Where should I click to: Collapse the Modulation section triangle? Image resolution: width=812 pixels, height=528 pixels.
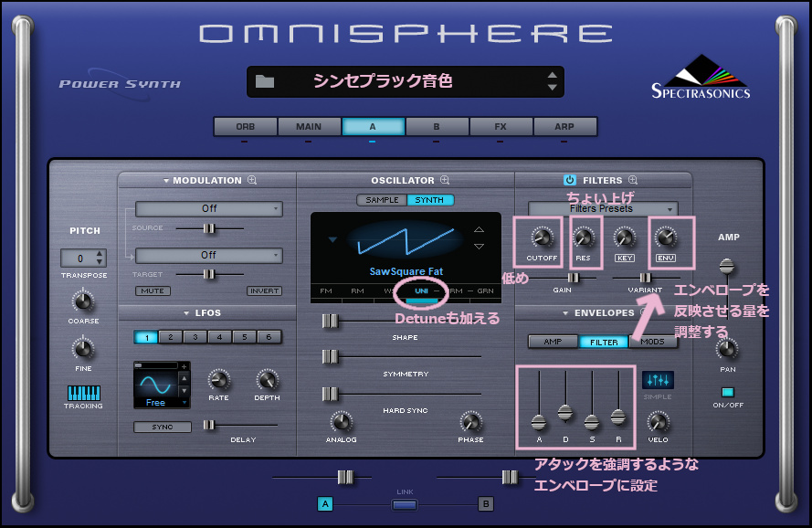coord(166,181)
